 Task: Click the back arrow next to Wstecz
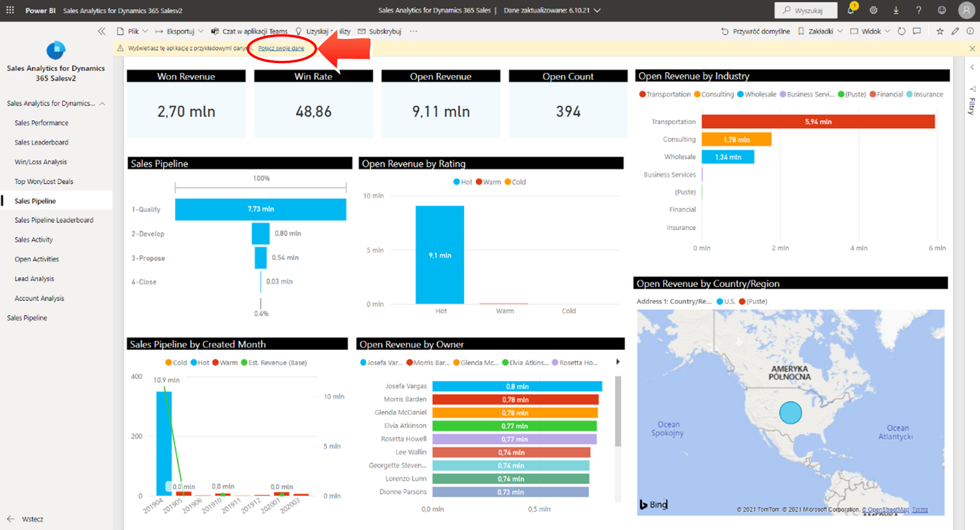pos(11,519)
